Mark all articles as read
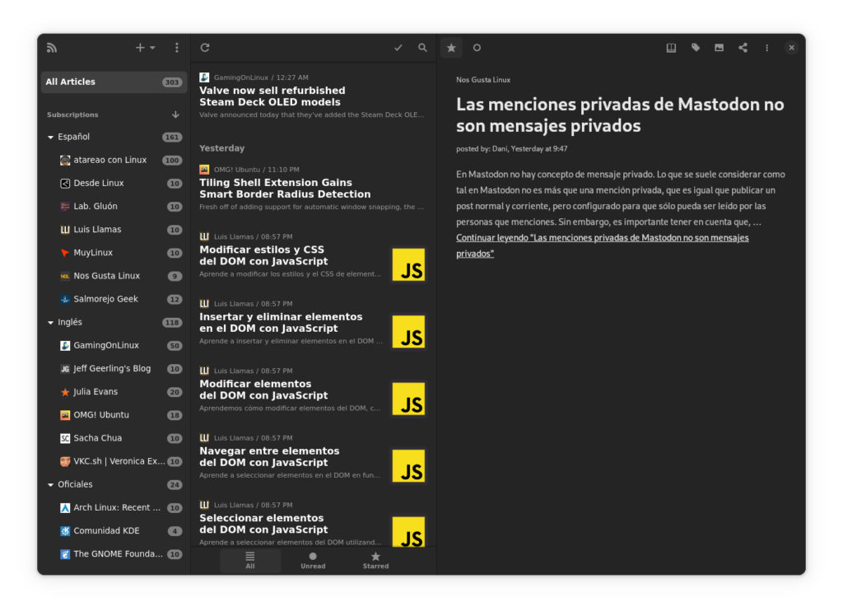The height and width of the screenshot is (616, 843). [x=398, y=48]
